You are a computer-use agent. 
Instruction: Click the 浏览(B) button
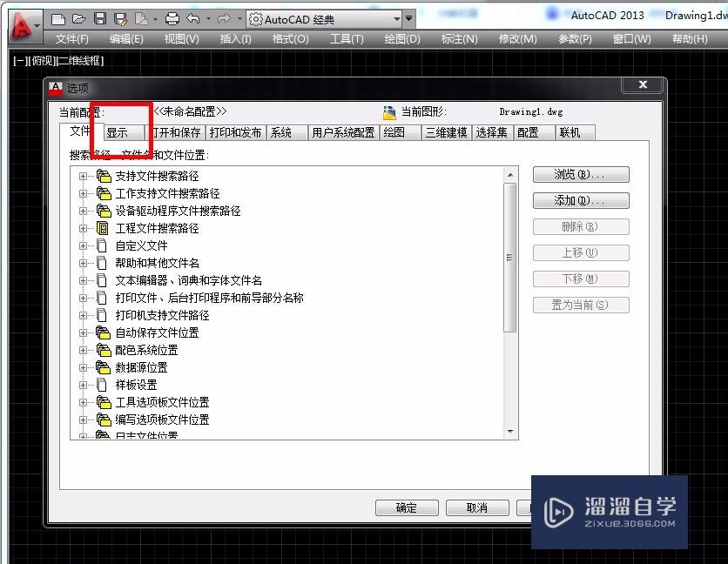pyautogui.click(x=580, y=174)
